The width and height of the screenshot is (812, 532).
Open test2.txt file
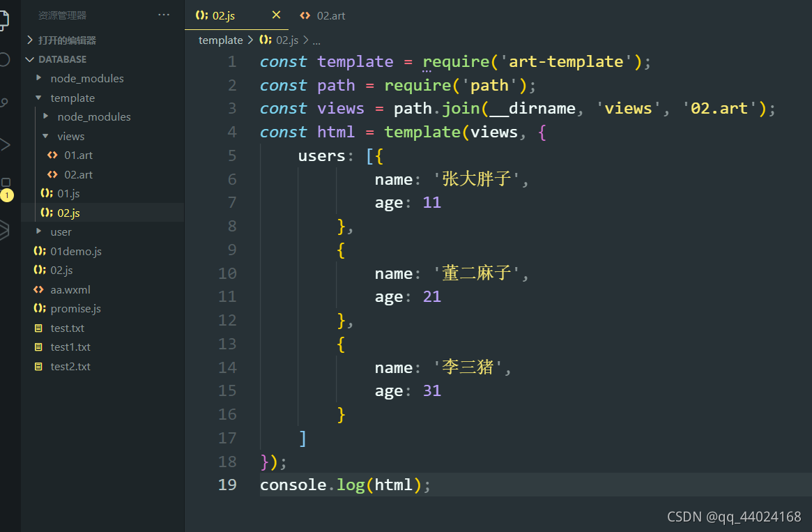coord(70,367)
